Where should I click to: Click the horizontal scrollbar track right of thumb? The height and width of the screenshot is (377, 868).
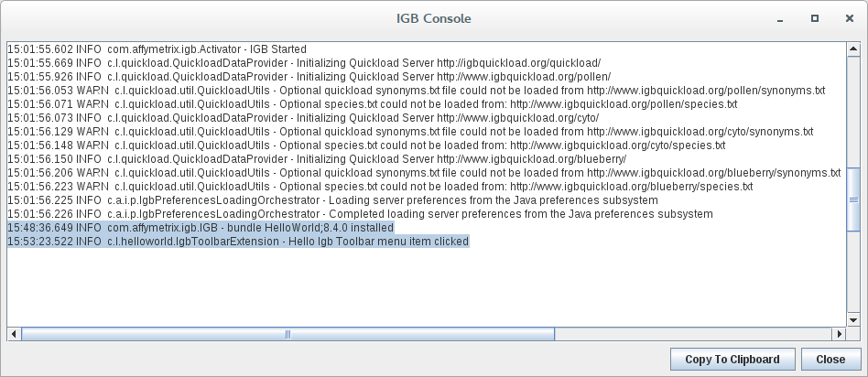click(694, 334)
